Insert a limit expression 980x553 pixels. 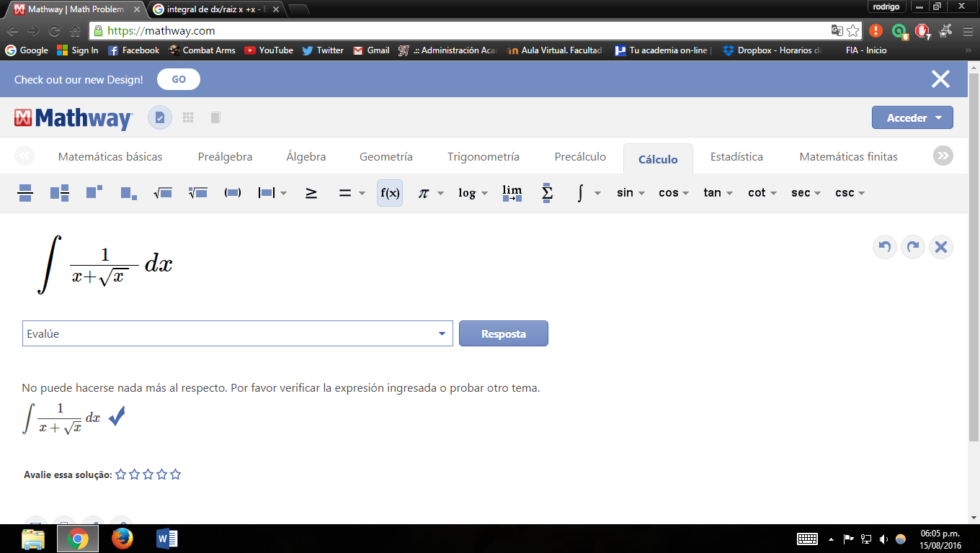tap(512, 193)
